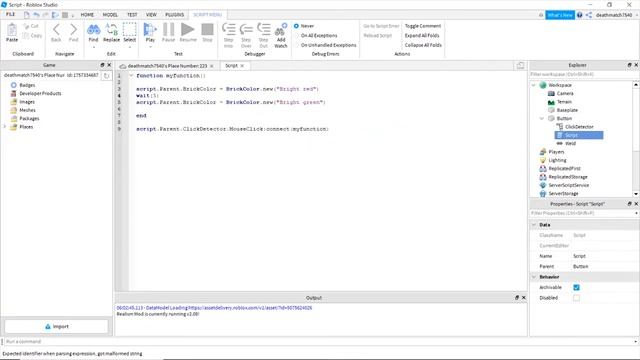This screenshot has height=360, width=640.
Task: Click the share icon near username
Action: point(589,15)
